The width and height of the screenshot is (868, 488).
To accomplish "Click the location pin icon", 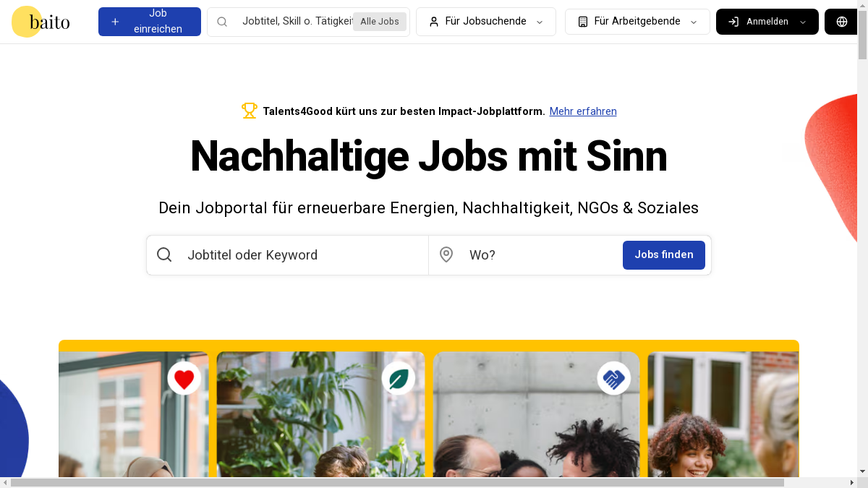I will pyautogui.click(x=446, y=254).
